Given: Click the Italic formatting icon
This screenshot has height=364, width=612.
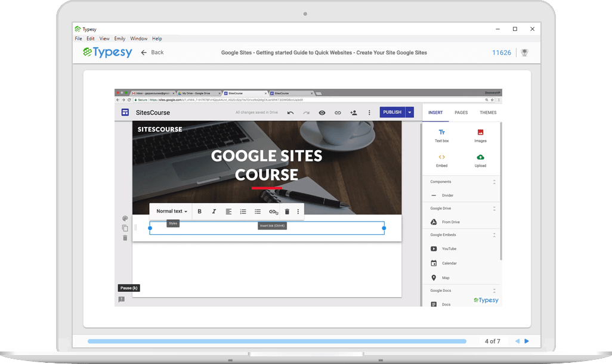Looking at the screenshot, I should [214, 211].
